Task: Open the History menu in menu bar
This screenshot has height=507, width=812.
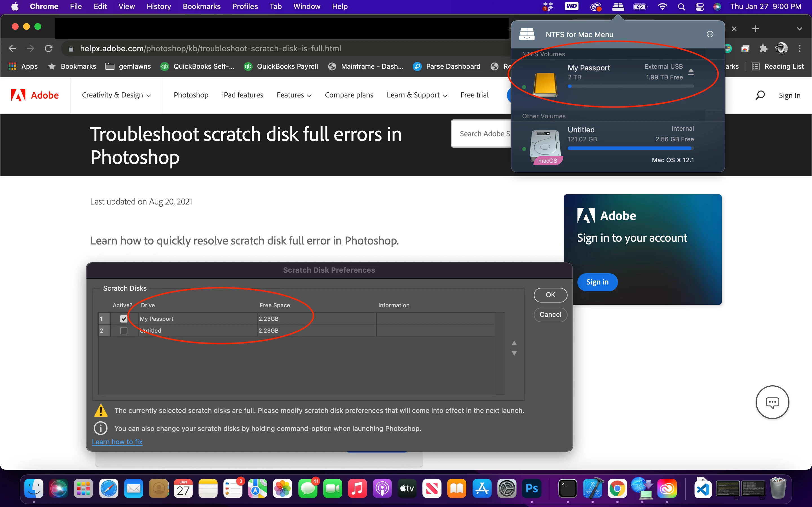Action: pos(158,6)
